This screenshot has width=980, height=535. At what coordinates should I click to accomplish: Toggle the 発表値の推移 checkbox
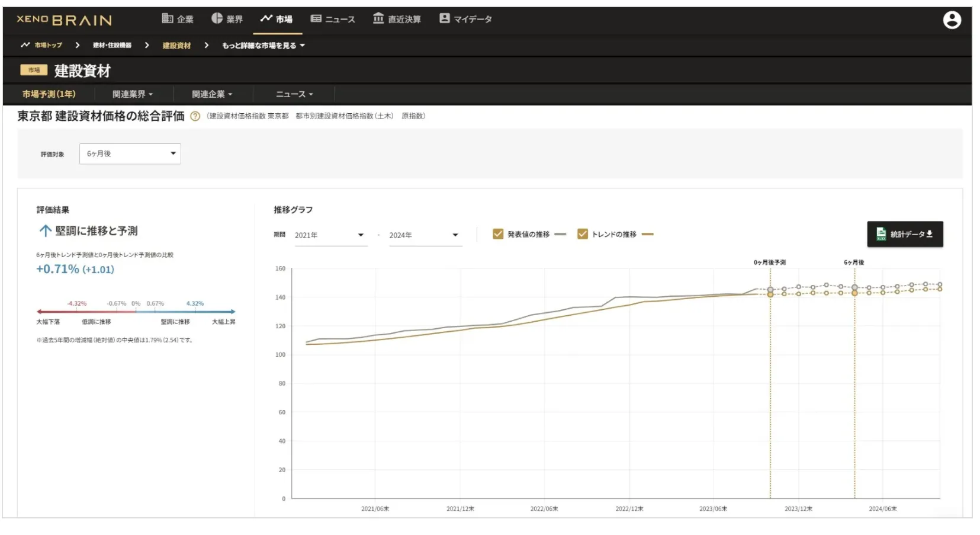498,234
